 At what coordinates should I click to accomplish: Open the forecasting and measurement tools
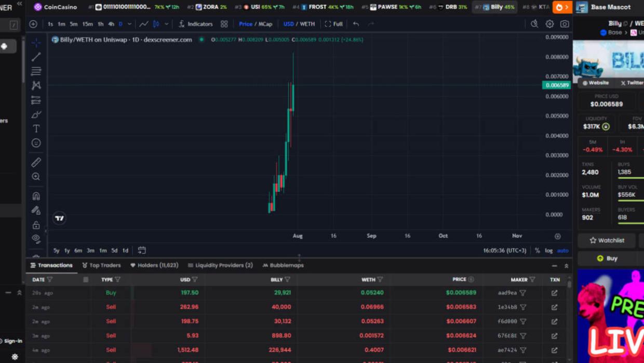pyautogui.click(x=36, y=100)
